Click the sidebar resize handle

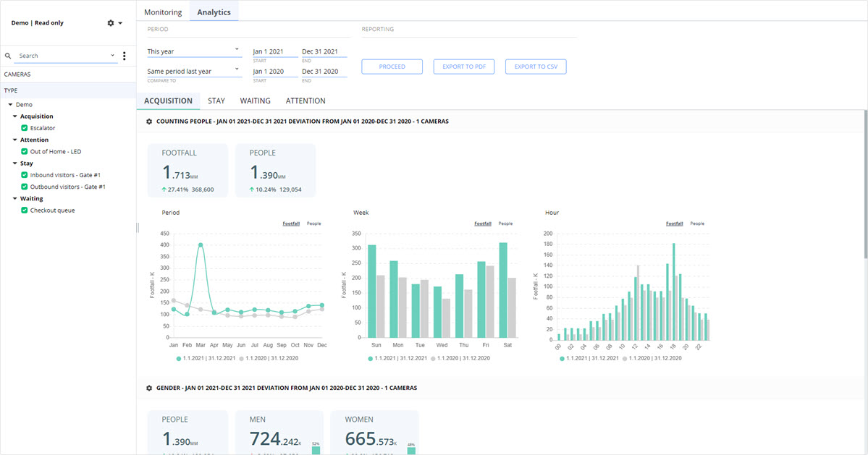tap(138, 228)
